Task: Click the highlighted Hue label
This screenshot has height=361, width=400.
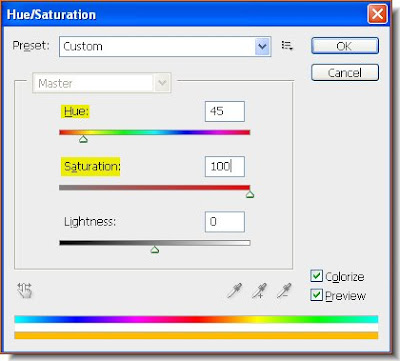Action: (76, 111)
